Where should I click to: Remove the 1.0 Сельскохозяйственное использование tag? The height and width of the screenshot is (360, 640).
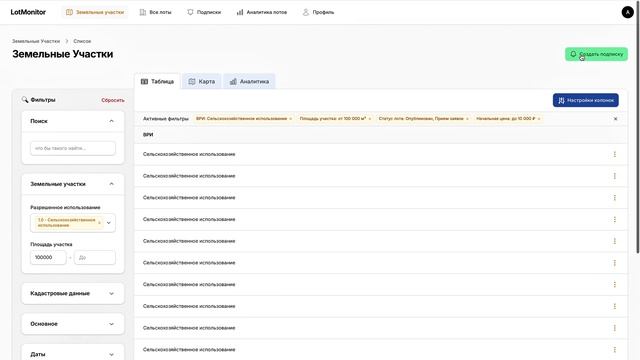click(x=99, y=222)
